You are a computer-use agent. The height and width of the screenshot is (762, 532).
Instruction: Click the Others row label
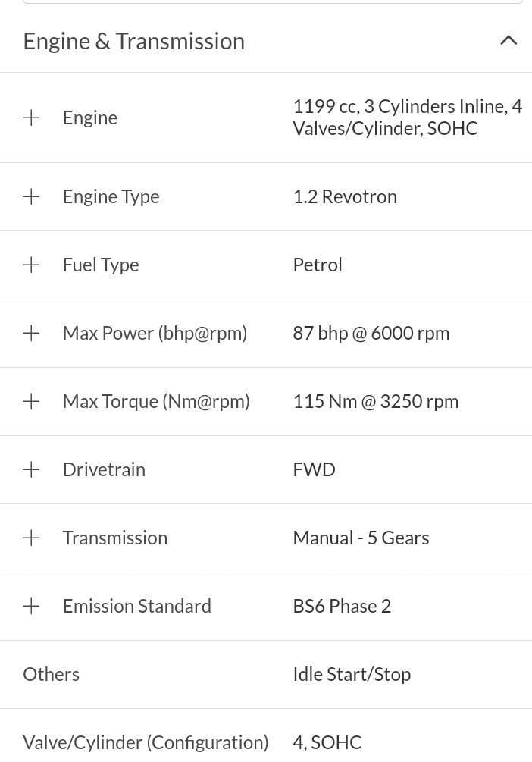(51, 675)
